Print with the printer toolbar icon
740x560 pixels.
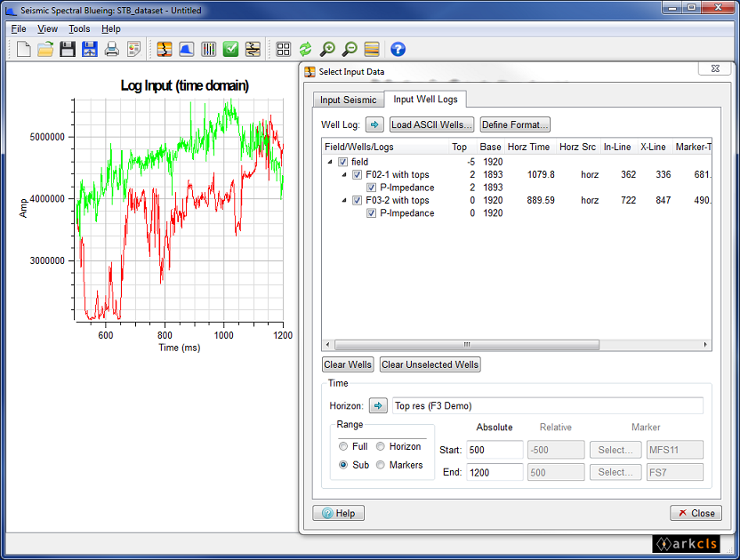112,49
